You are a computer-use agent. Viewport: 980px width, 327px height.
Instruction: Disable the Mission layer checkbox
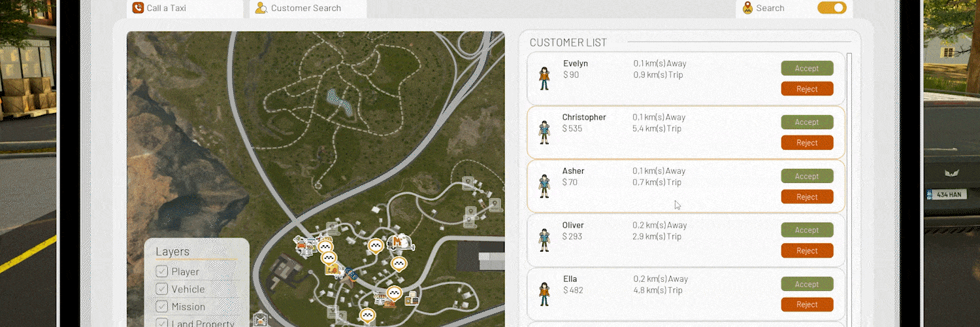161,307
